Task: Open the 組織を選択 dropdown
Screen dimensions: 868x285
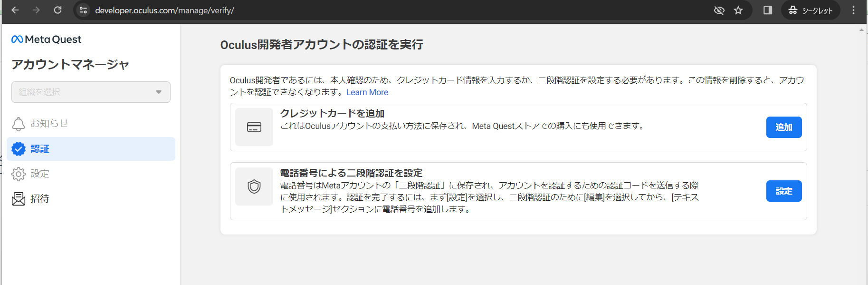Action: tap(91, 92)
